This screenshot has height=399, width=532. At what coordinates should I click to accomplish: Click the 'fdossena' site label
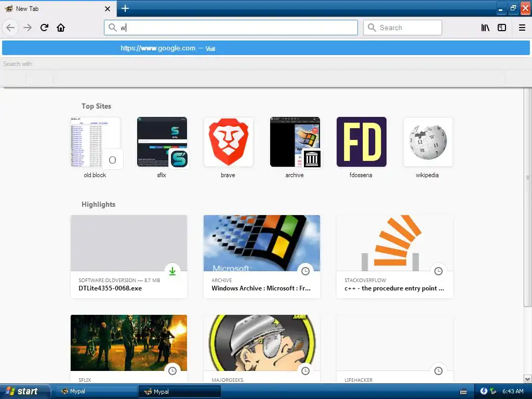[361, 175]
